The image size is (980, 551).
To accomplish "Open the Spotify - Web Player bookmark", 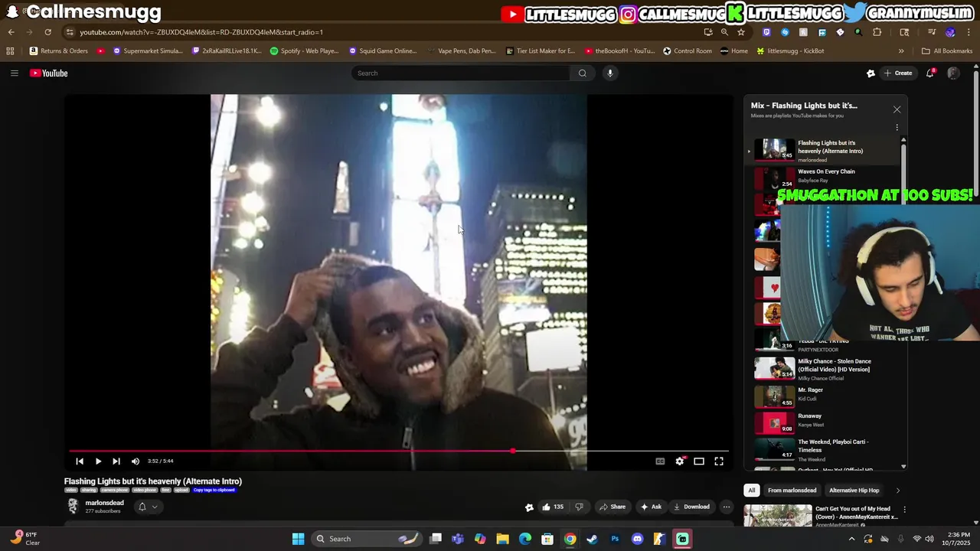I will pos(304,51).
